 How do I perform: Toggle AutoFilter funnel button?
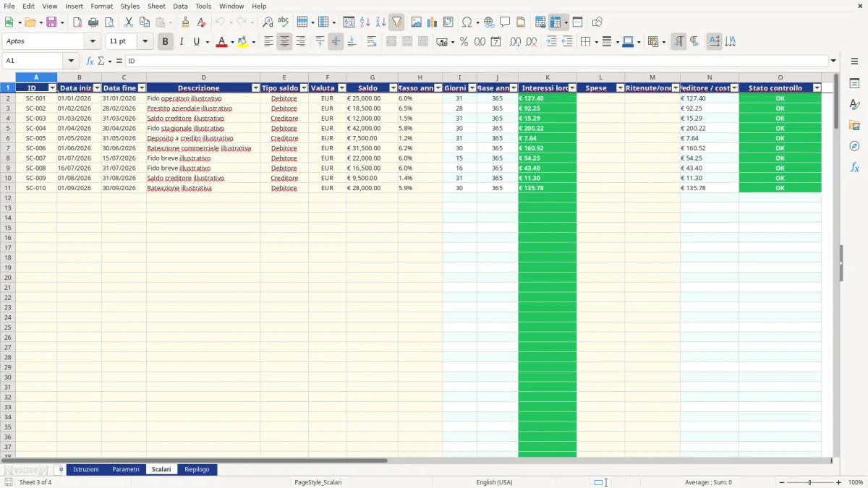pyautogui.click(x=396, y=22)
